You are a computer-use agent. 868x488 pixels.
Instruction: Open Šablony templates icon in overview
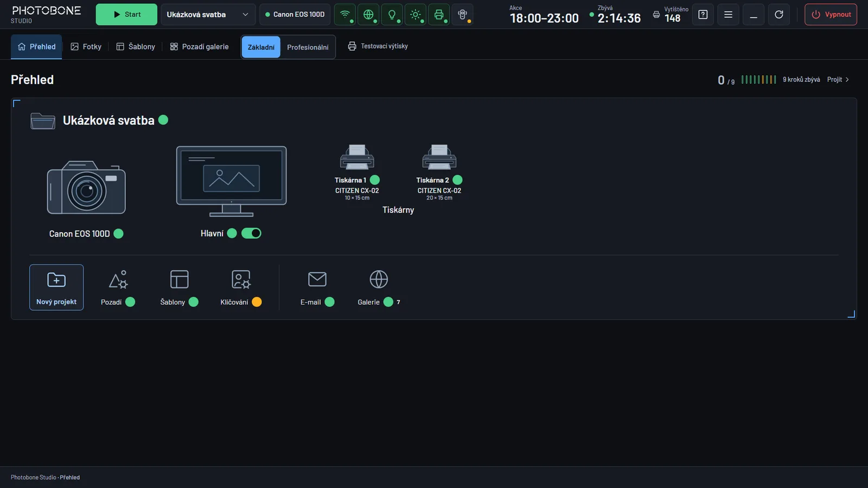pos(179,279)
